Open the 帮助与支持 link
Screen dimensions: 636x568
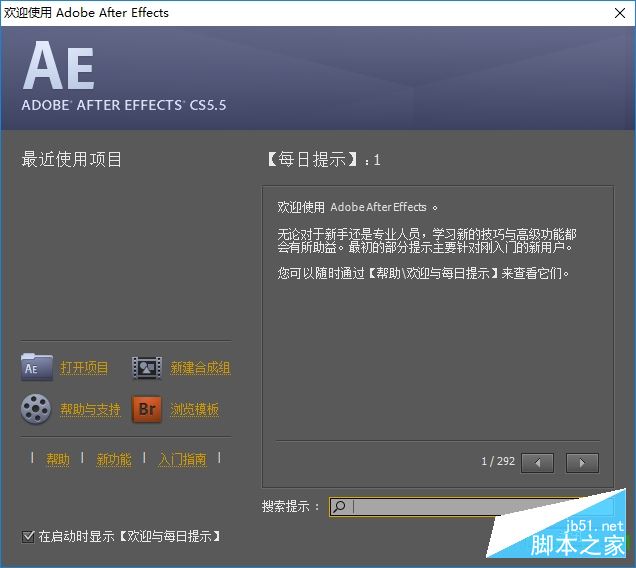pyautogui.click(x=90, y=409)
